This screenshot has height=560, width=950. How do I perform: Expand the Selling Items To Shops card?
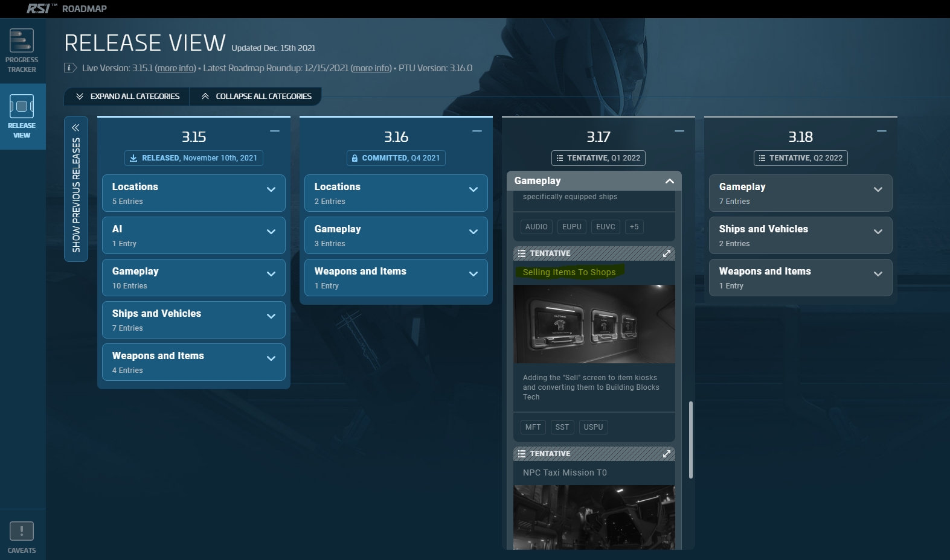(x=667, y=253)
